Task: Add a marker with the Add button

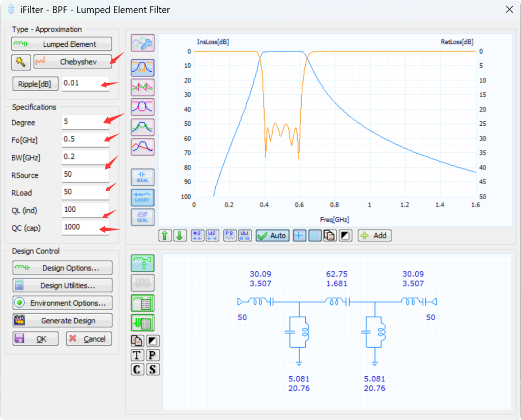Action: click(x=374, y=235)
